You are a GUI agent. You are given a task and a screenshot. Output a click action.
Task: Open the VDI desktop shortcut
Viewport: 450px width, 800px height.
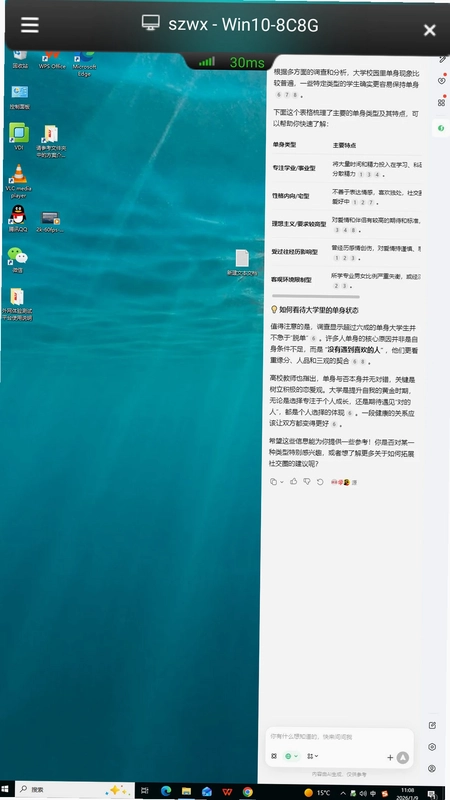click(x=19, y=137)
